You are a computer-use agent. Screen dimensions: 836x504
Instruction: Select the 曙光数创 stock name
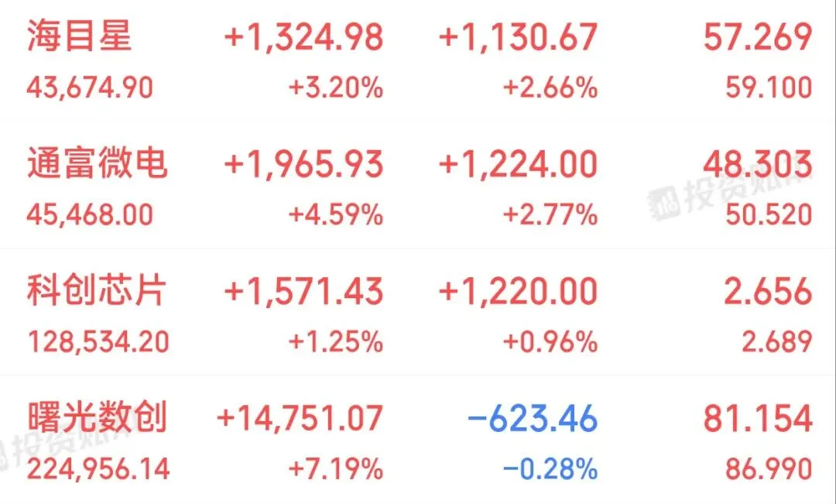click(x=98, y=417)
